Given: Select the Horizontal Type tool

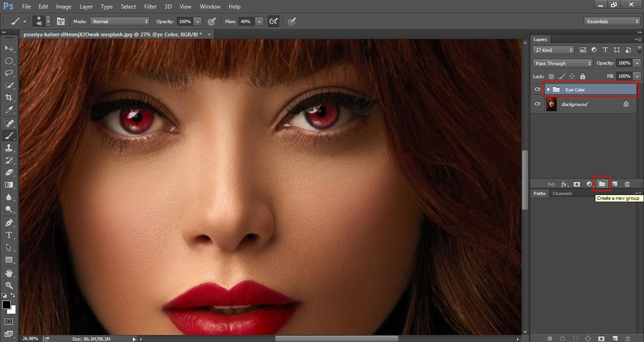Looking at the screenshot, I should pyautogui.click(x=9, y=235).
